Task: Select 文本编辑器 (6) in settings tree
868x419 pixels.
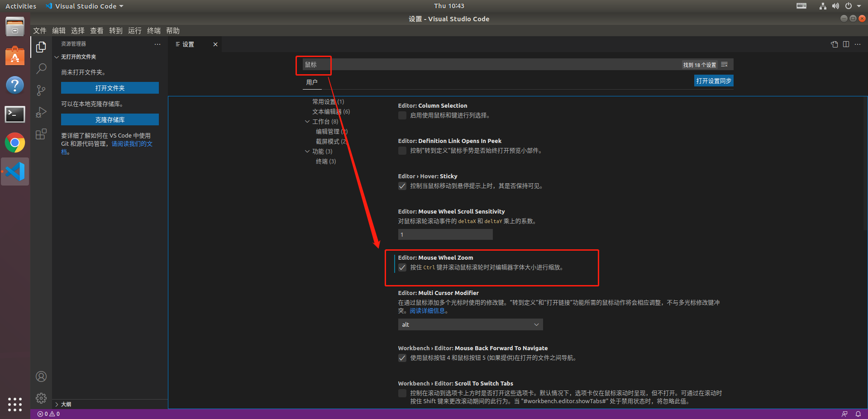Action: (331, 112)
